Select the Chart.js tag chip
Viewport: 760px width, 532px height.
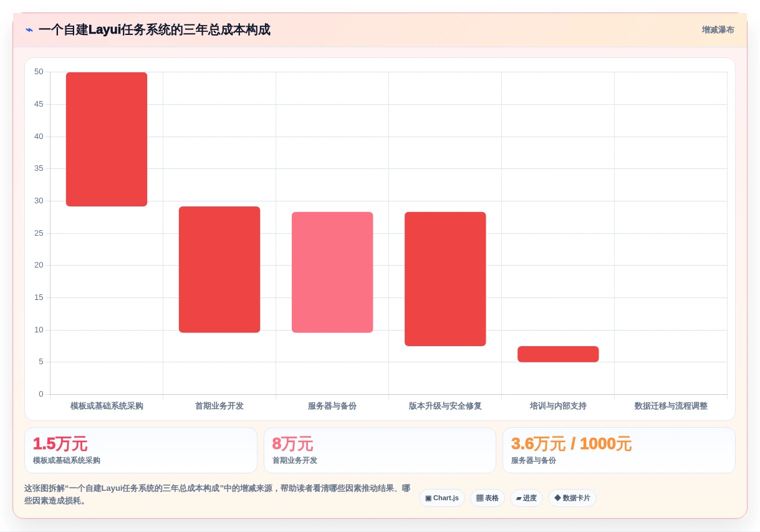coord(442,498)
